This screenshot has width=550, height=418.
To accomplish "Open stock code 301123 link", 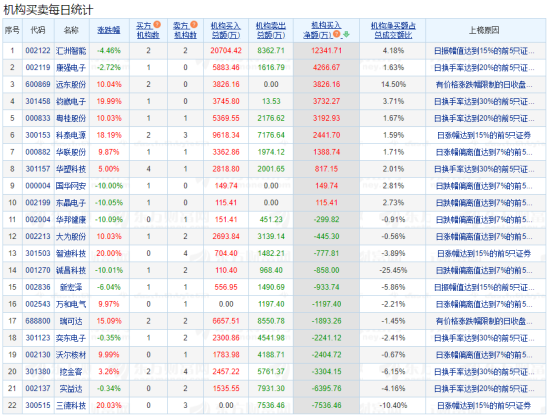I will [38, 338].
